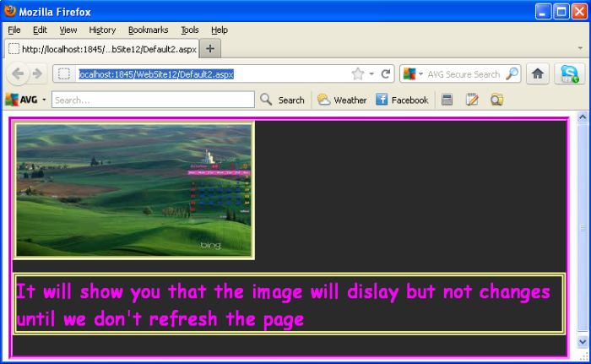Image resolution: width=591 pixels, height=364 pixels.
Task: Click the notepad pencil icon on AVG toolbar
Action: [x=472, y=100]
